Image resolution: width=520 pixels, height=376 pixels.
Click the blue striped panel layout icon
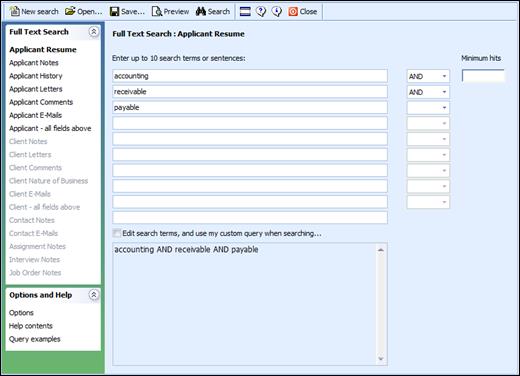(245, 12)
